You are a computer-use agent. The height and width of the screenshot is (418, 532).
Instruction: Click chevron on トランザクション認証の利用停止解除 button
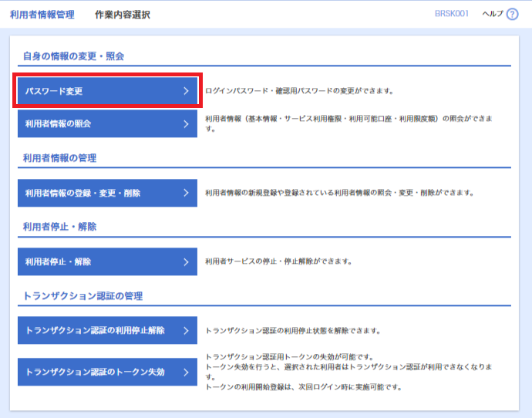click(x=186, y=330)
